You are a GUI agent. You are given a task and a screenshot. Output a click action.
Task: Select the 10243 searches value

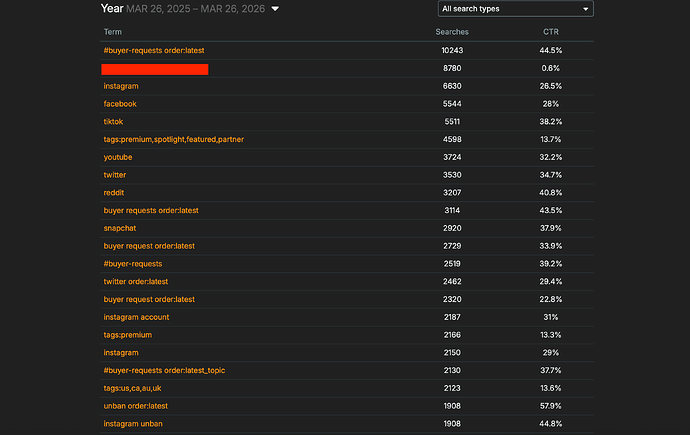coord(452,51)
